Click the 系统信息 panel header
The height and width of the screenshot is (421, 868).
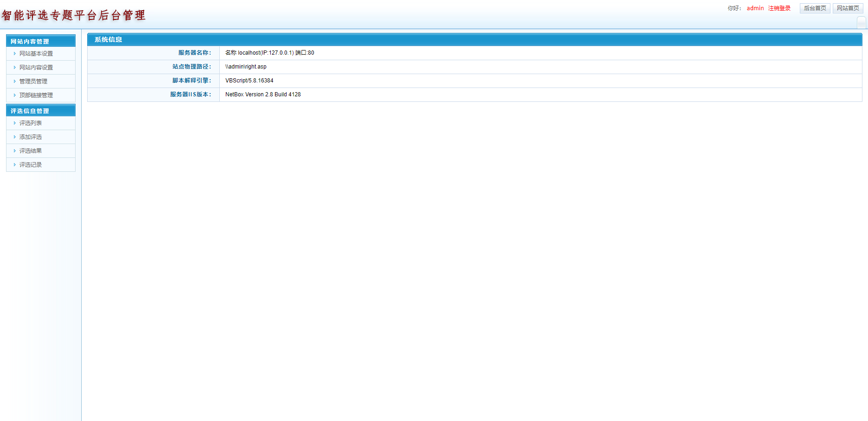click(x=108, y=40)
